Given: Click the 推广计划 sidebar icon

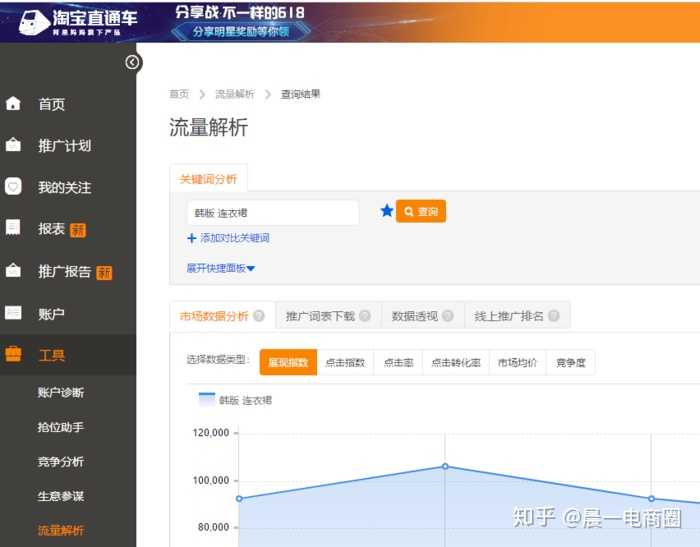Looking at the screenshot, I should click(13, 146).
